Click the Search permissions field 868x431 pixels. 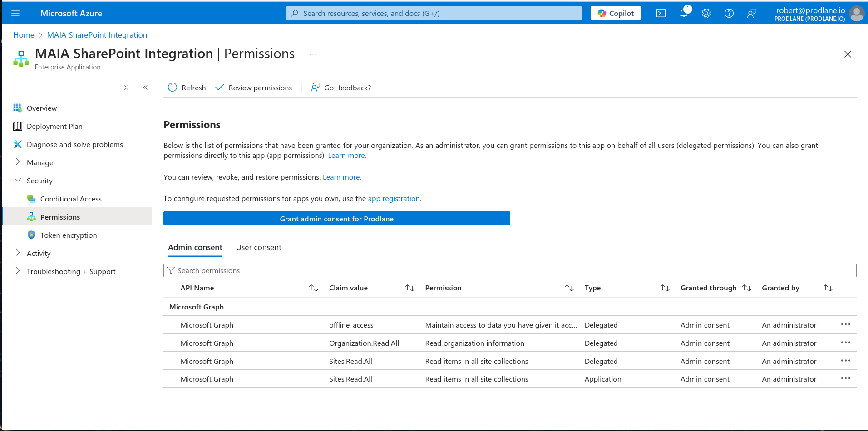point(510,270)
